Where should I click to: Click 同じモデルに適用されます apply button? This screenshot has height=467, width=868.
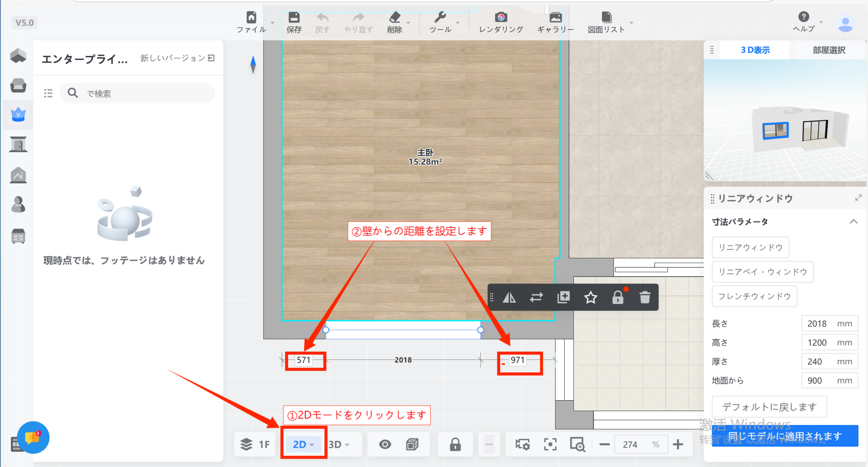785,436
